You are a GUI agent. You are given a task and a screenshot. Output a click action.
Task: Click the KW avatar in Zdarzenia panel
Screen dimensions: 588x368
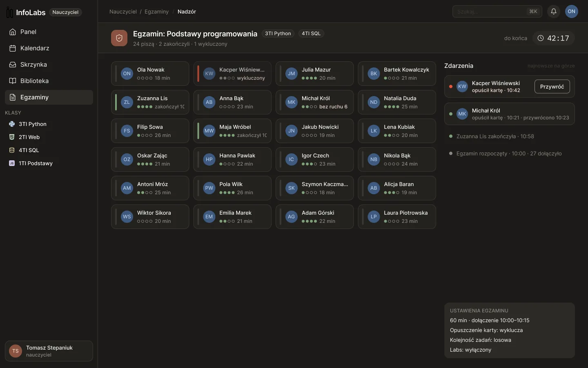point(462,86)
